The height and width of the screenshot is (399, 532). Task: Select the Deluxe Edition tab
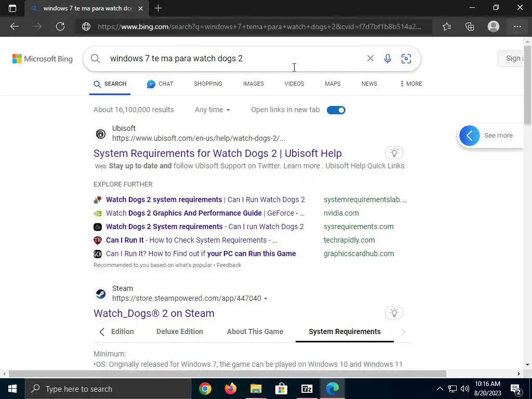pyautogui.click(x=179, y=331)
